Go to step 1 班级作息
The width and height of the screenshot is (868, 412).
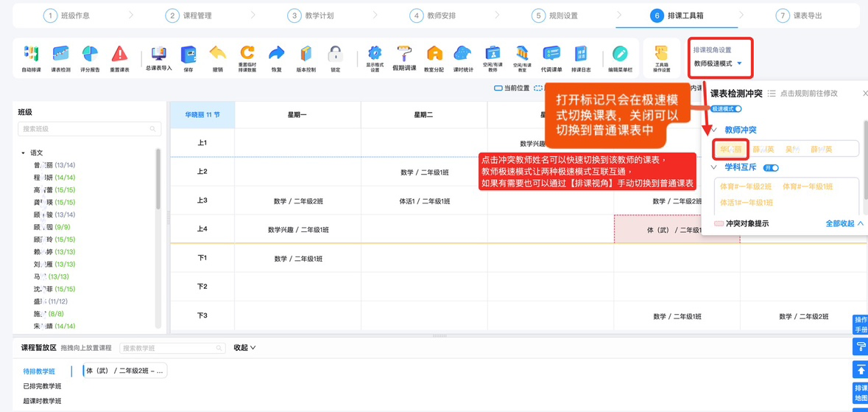(66, 15)
